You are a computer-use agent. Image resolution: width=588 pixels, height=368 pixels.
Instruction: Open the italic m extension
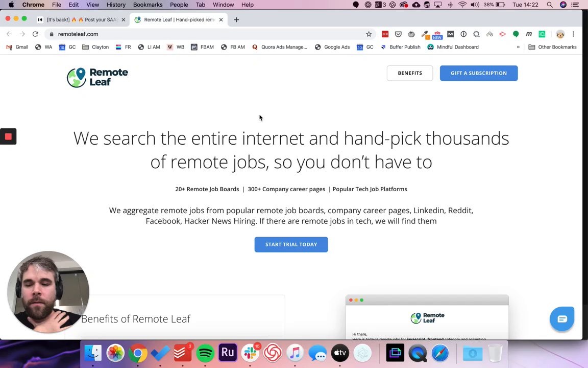[x=529, y=34]
